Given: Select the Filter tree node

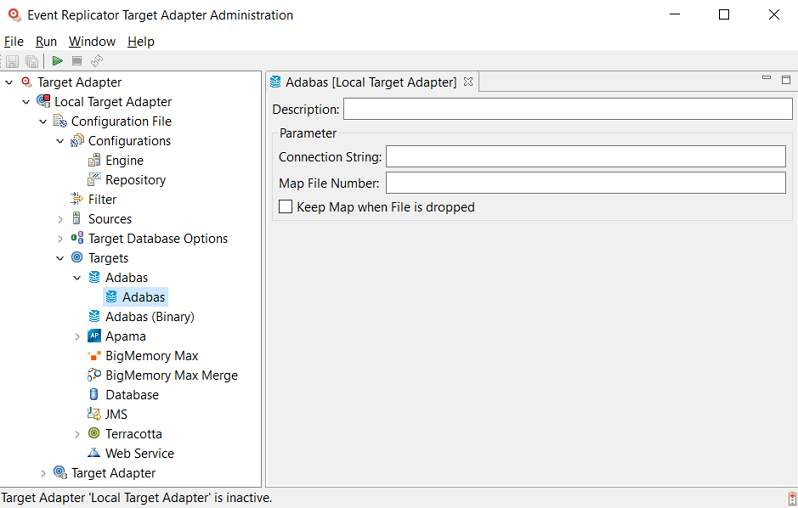Looking at the screenshot, I should pyautogui.click(x=102, y=199).
